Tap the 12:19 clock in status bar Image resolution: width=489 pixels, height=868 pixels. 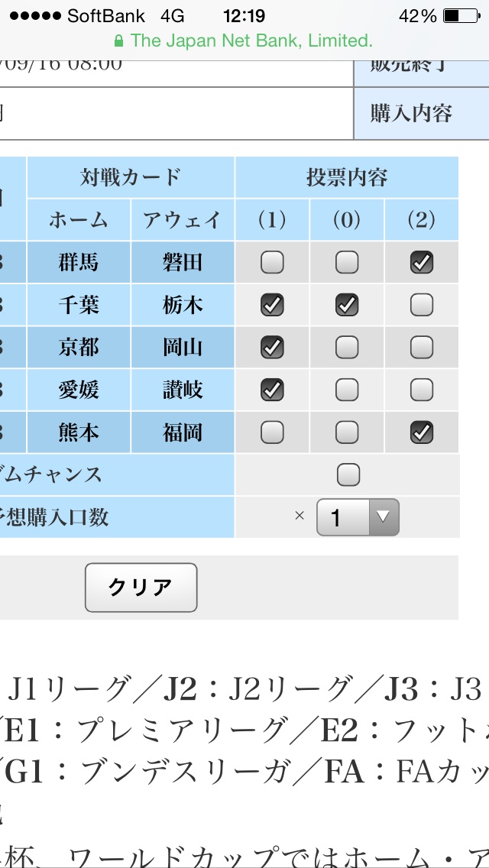[244, 16]
